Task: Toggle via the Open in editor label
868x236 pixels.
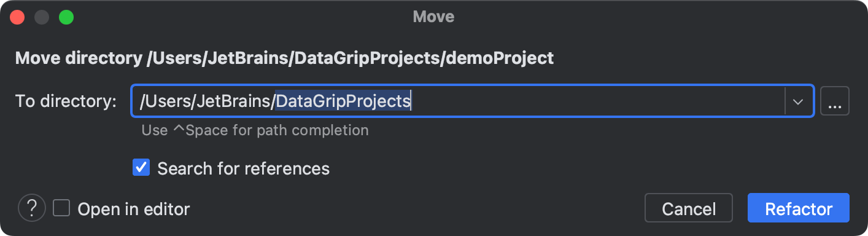Action: point(134,209)
